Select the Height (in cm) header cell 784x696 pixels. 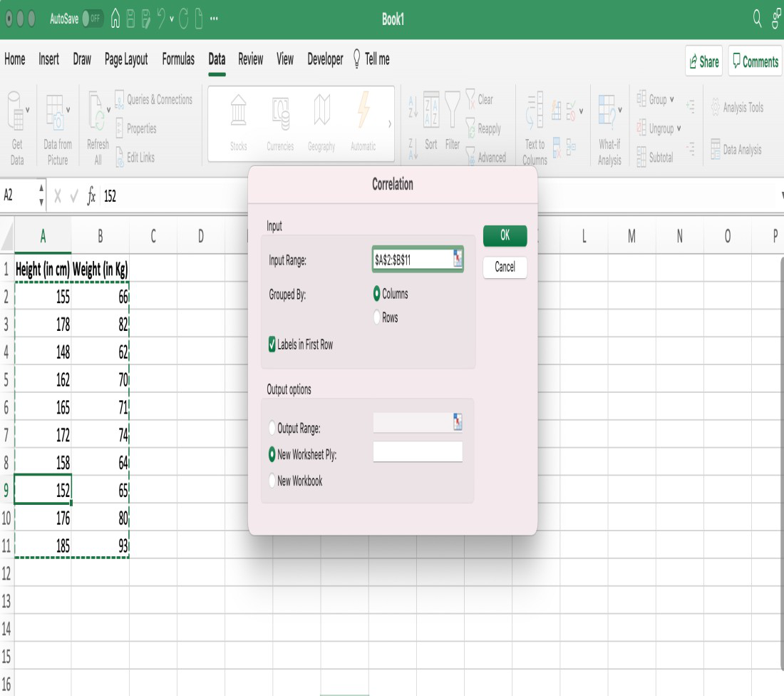coord(43,269)
